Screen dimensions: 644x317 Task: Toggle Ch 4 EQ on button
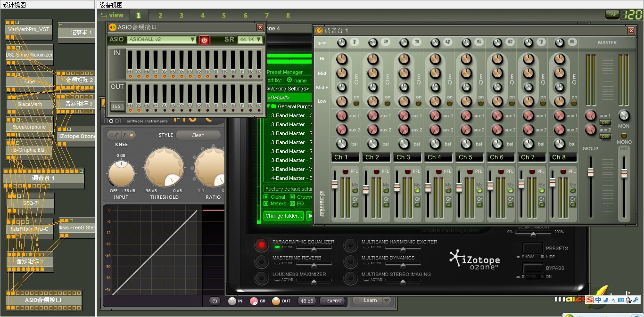click(x=450, y=103)
